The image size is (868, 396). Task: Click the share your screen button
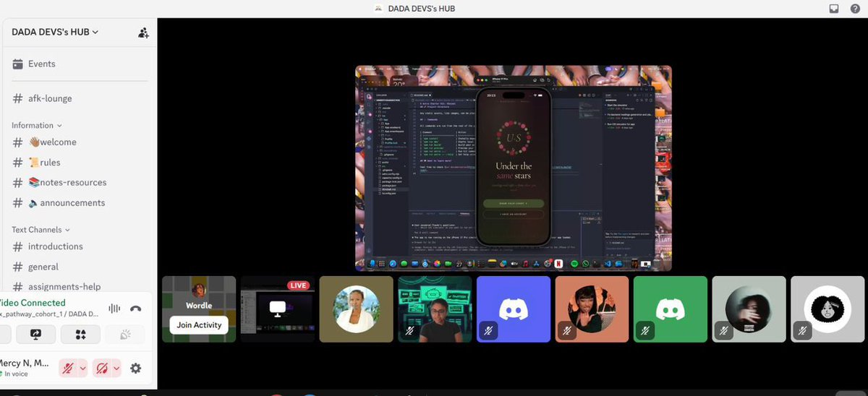[x=35, y=334]
